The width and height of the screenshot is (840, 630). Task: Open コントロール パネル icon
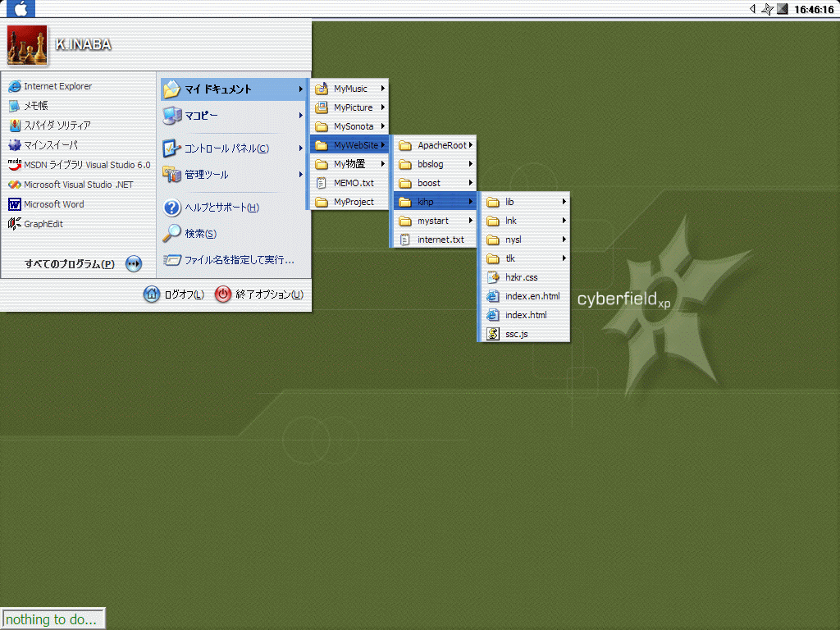[172, 148]
